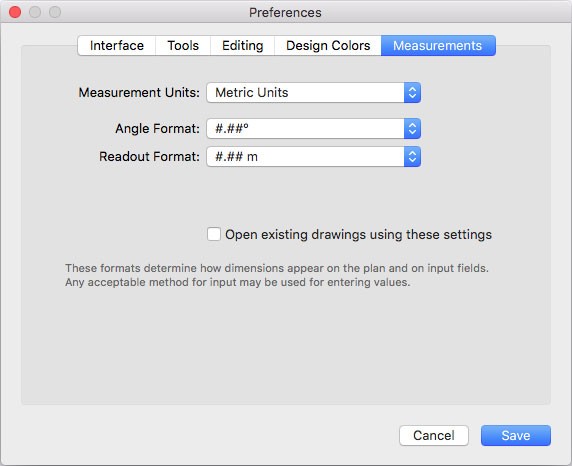Click the Measurements tab
This screenshot has height=466, width=572.
pyautogui.click(x=438, y=46)
